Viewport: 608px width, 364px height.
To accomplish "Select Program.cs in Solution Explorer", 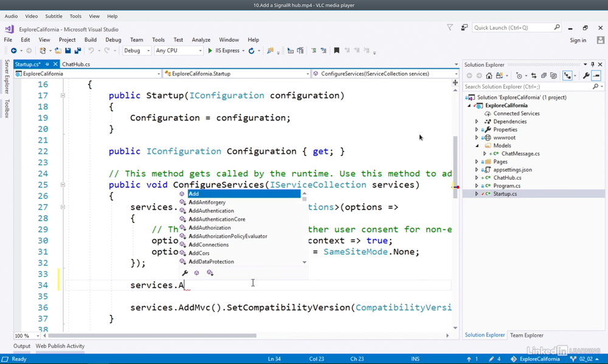I will [507, 186].
